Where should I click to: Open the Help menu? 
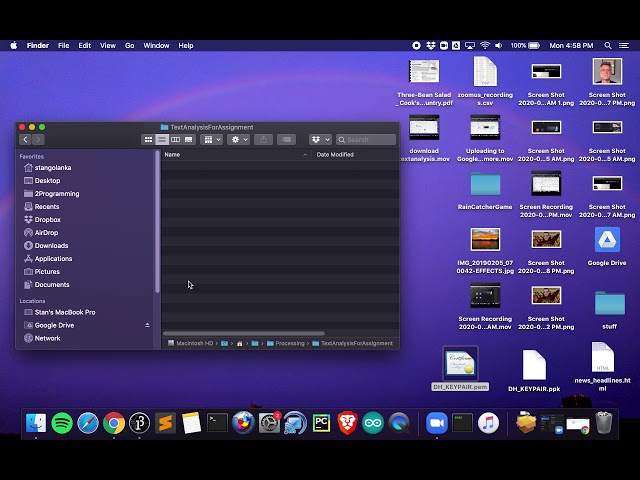tap(186, 46)
